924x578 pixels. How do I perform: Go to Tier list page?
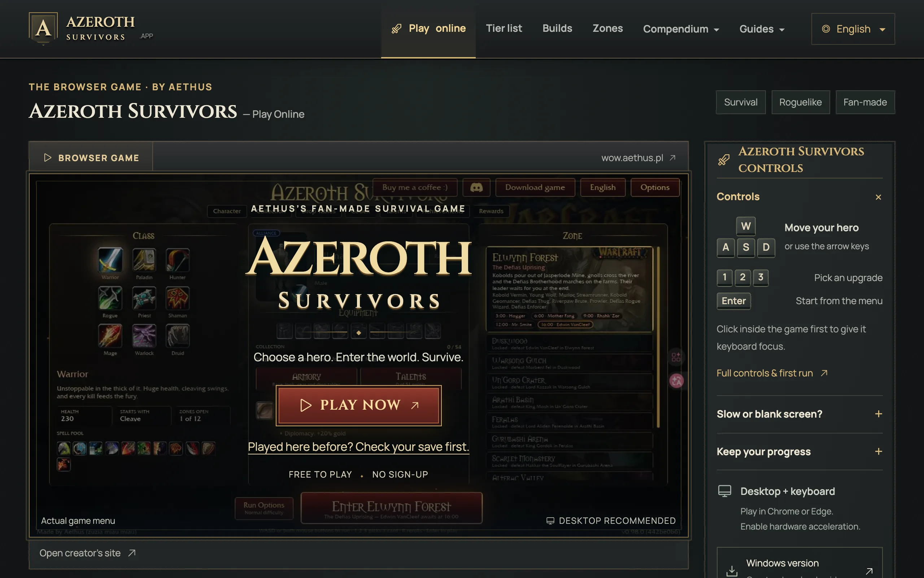pyautogui.click(x=504, y=28)
